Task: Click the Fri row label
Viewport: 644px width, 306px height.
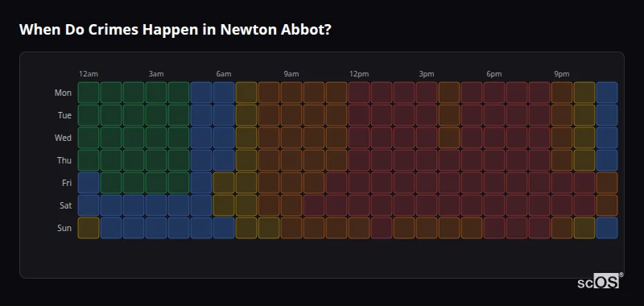Action: (67, 183)
